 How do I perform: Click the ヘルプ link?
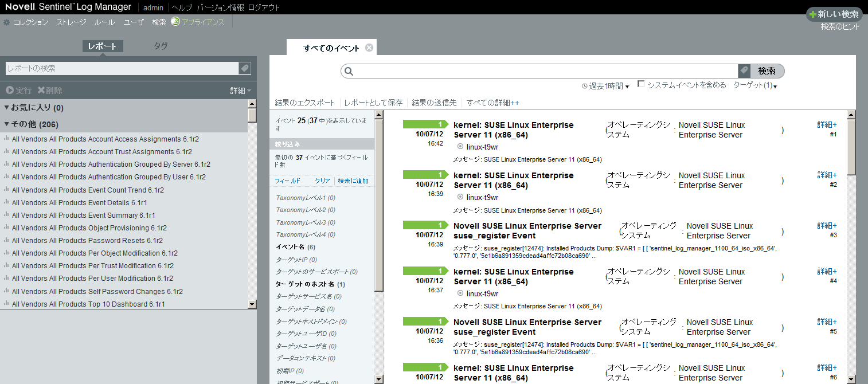tap(182, 7)
